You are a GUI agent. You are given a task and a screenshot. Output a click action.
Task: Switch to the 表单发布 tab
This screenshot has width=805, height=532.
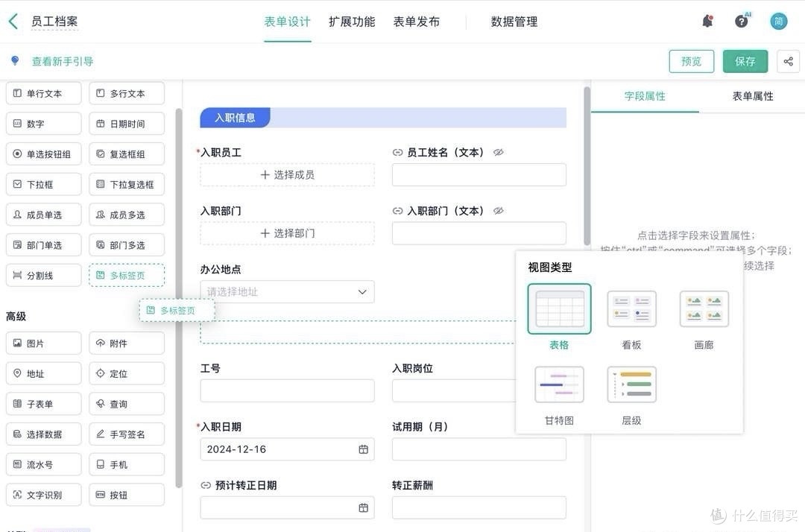point(417,22)
